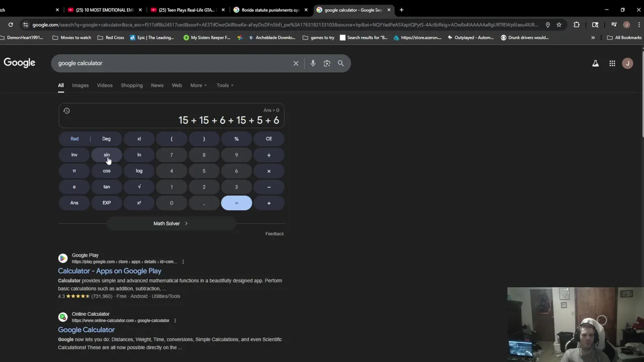This screenshot has height=362, width=644.
Task: Open the All Bookmarks folder
Action: tap(624, 37)
